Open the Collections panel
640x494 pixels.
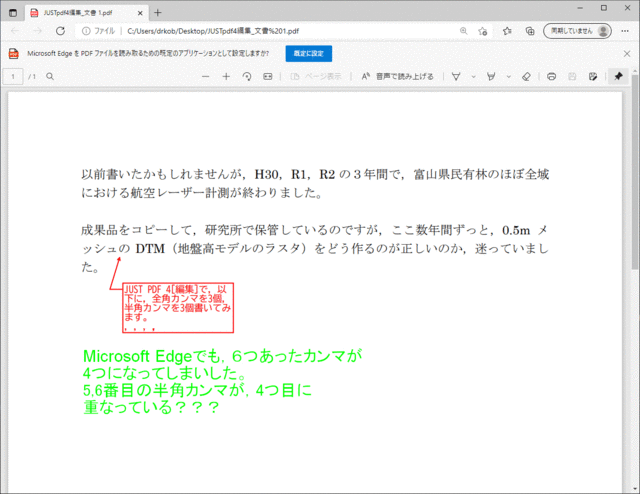530,31
